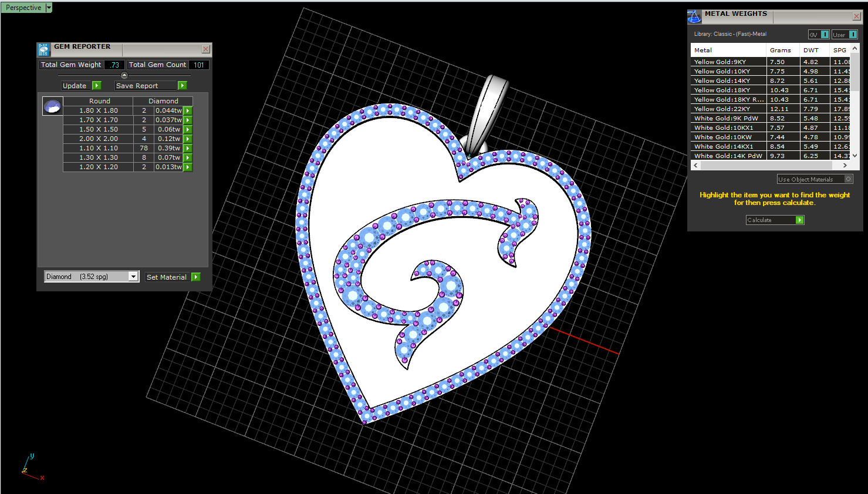Click the green arrow next to Save Report
The width and height of the screenshot is (868, 494).
pos(183,86)
